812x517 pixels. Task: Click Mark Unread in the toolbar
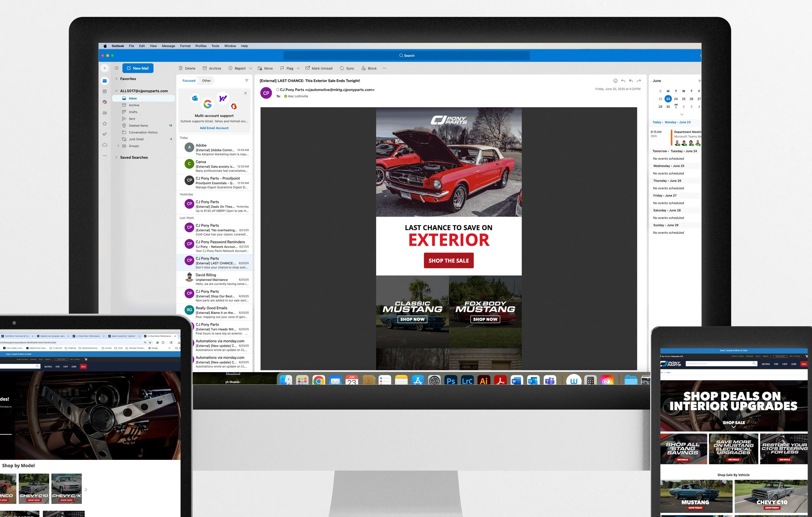pos(319,68)
